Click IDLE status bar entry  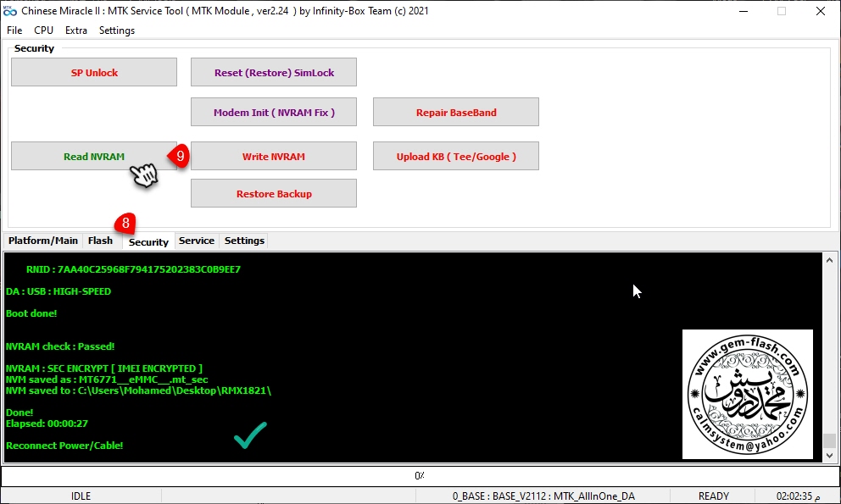tap(81, 496)
